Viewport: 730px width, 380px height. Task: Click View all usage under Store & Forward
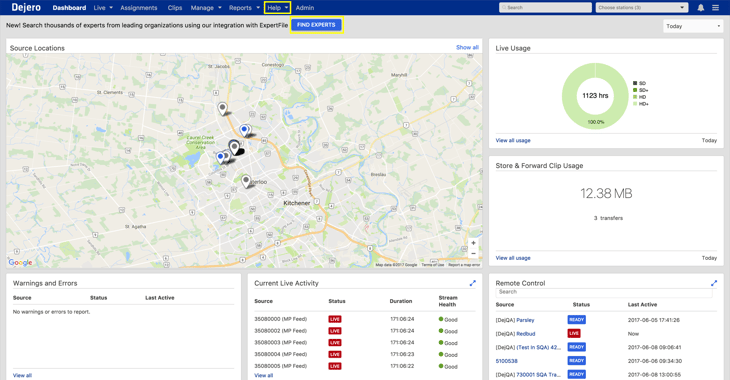coord(513,258)
